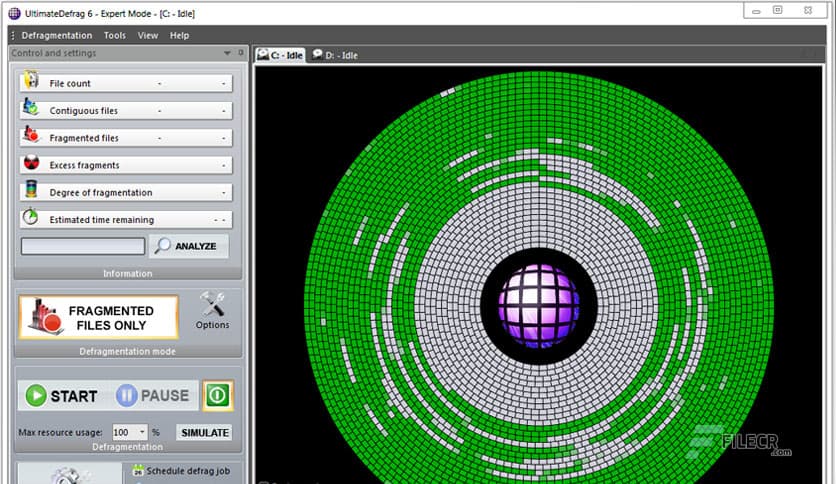Open the Help menu
This screenshot has width=836, height=484.
point(179,36)
